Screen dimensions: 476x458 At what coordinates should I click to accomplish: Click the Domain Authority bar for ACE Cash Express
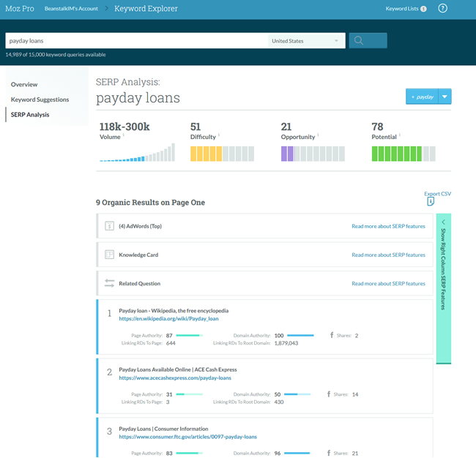tap(297, 394)
